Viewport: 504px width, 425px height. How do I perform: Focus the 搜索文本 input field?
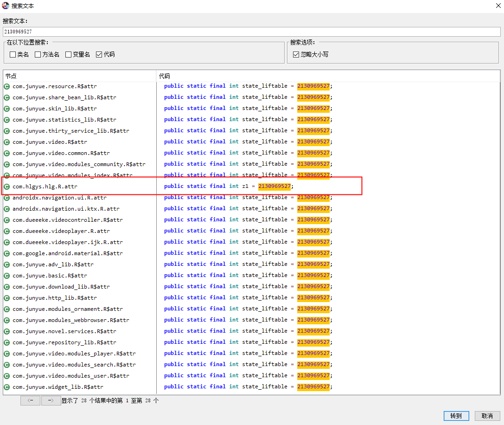(252, 32)
